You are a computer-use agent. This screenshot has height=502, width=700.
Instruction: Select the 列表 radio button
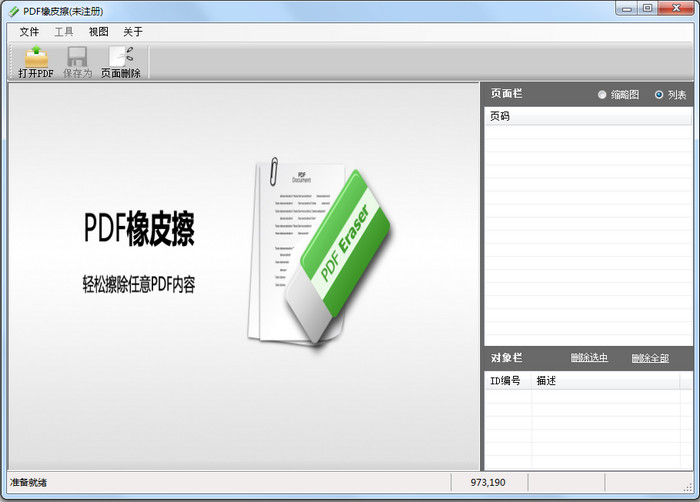click(659, 95)
